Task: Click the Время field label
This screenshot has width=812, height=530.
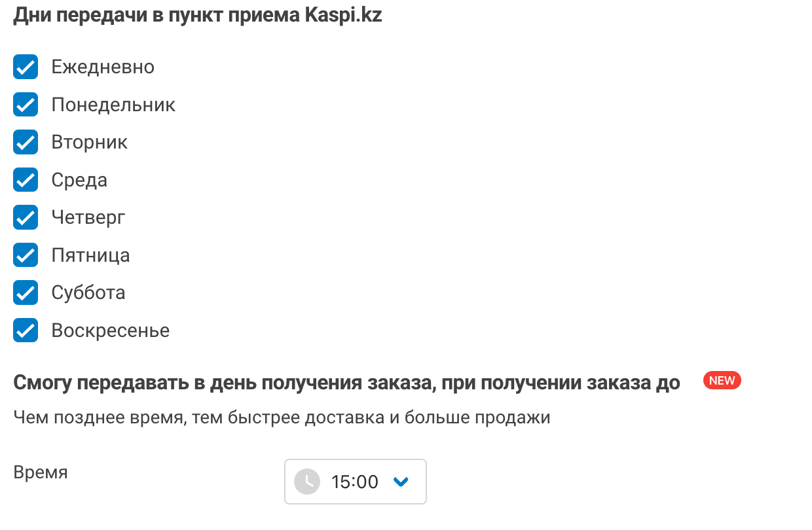Action: (41, 472)
